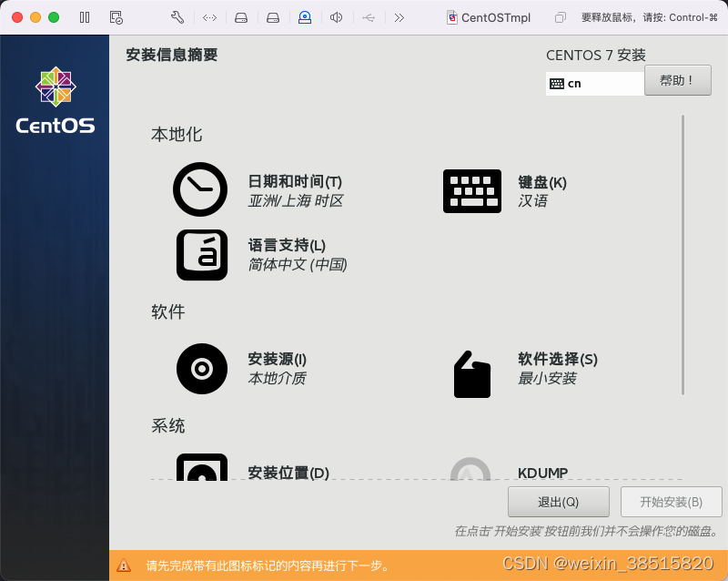
Task: Click the 系统 section heading
Action: (x=168, y=426)
